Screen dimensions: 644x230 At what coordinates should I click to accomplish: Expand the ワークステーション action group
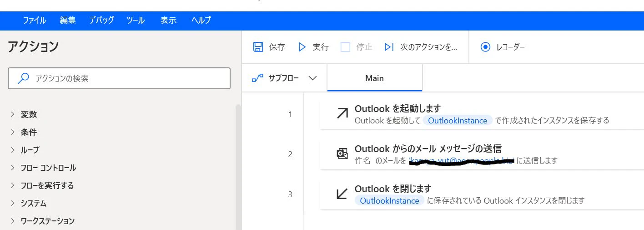point(13,221)
